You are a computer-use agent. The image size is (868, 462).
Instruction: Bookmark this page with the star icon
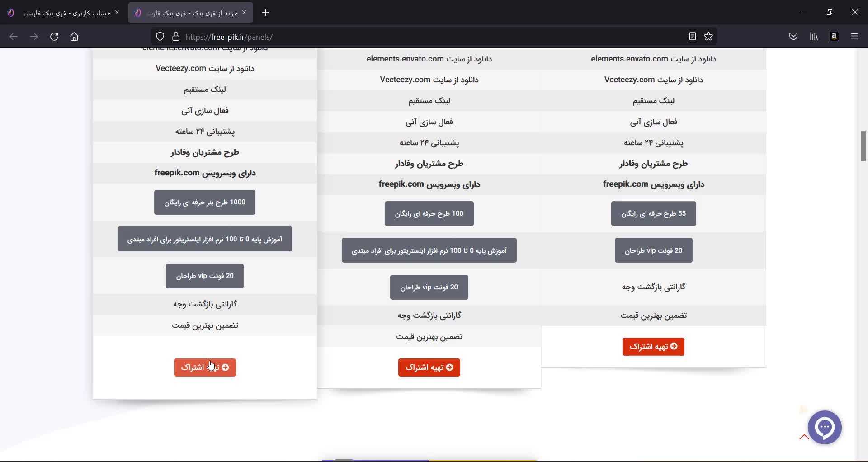[x=708, y=37]
